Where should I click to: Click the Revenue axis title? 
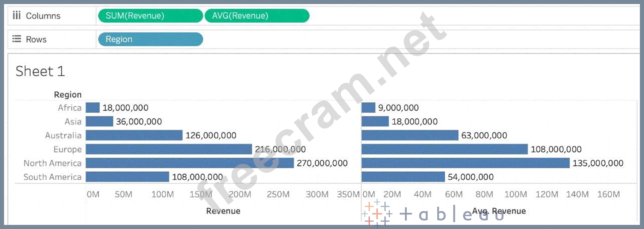(x=223, y=211)
